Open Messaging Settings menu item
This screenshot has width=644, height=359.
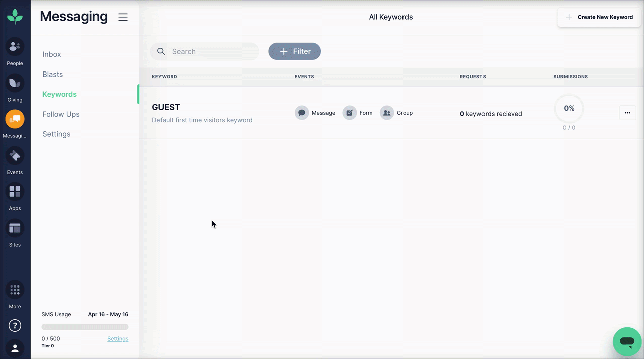pos(56,134)
